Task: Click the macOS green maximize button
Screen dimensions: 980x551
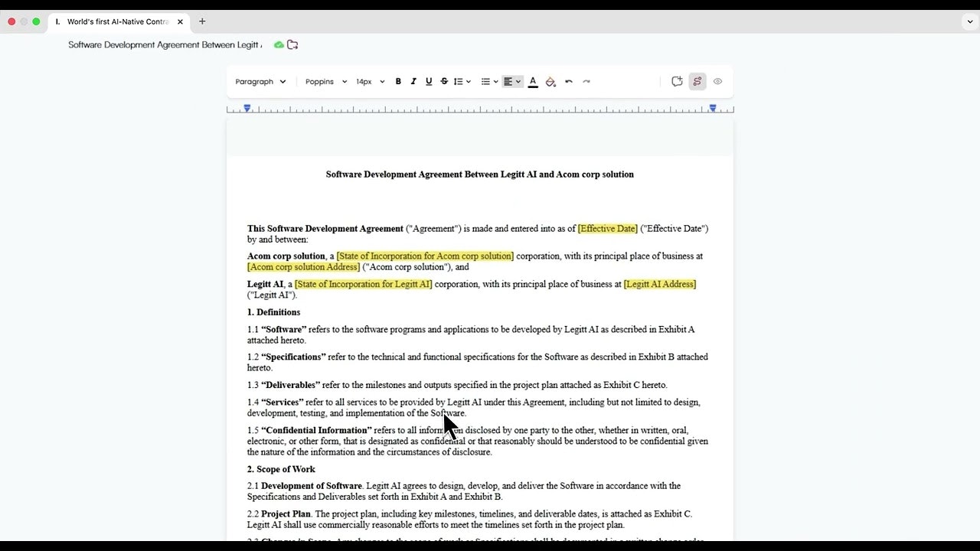Action: point(36,21)
